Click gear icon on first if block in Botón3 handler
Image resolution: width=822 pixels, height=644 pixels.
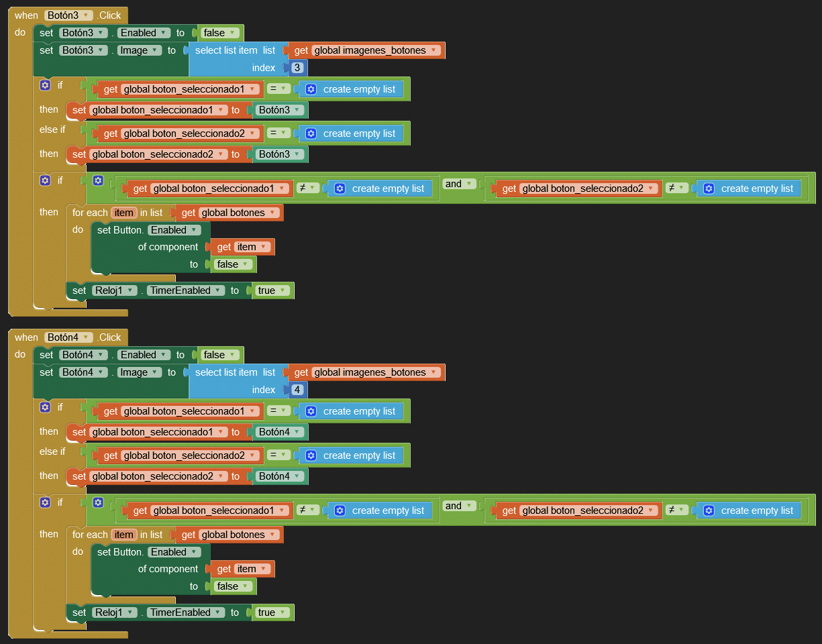point(45,85)
